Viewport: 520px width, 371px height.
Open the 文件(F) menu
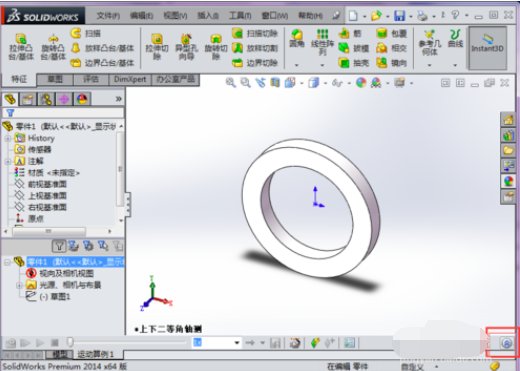tap(108, 15)
